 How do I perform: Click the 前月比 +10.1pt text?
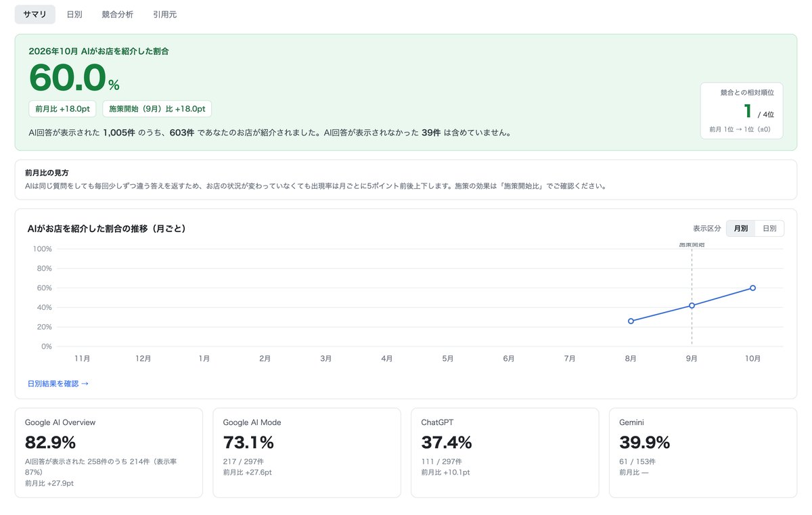445,472
